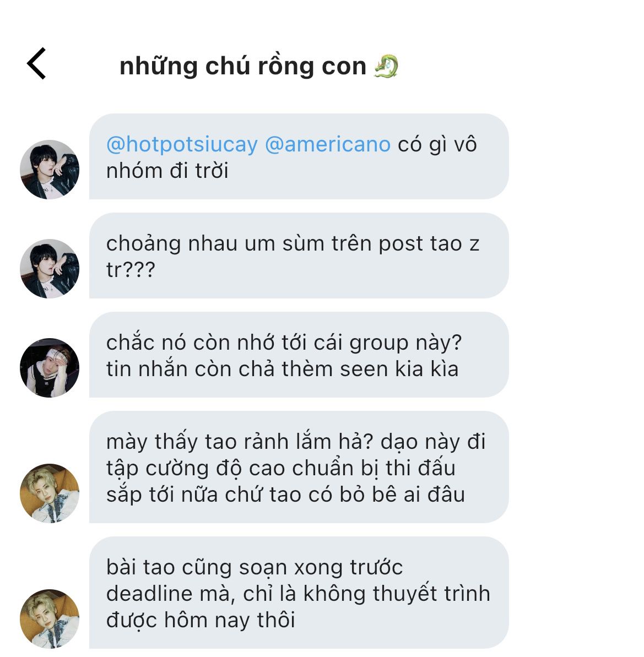This screenshot has width=644, height=657.
Task: Open the @americano mention
Action: [x=327, y=144]
